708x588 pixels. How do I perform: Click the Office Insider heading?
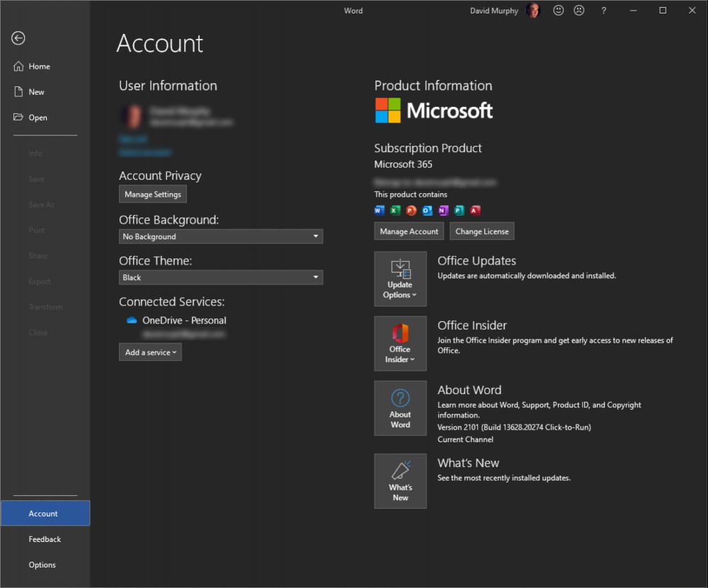coord(472,325)
